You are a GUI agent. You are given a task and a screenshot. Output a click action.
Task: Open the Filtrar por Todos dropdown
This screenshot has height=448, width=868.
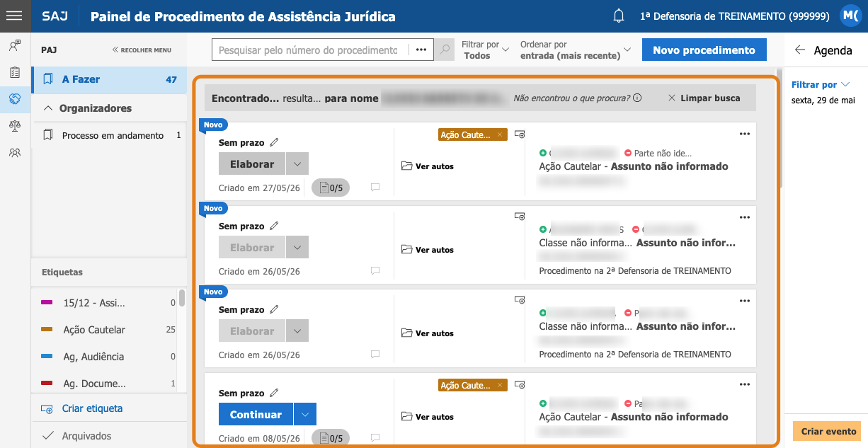(485, 50)
